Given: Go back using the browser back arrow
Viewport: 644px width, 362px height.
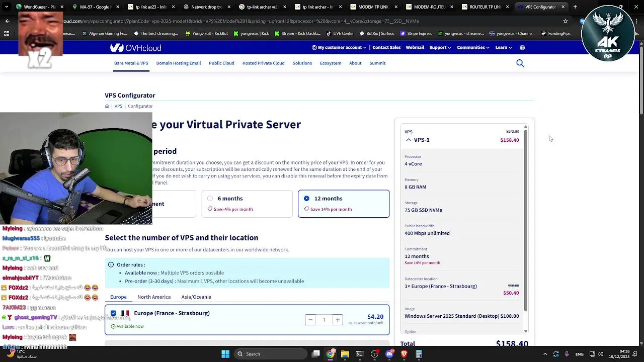Looking at the screenshot, I should [7, 21].
